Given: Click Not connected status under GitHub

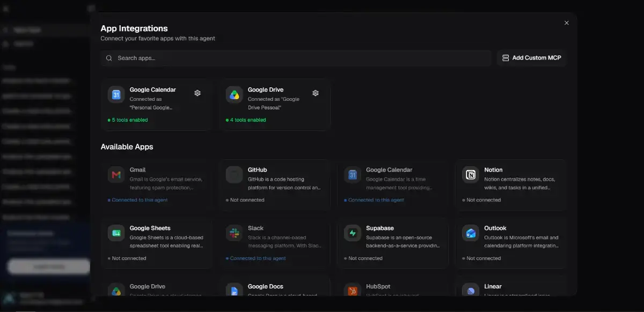Looking at the screenshot, I should 247,200.
